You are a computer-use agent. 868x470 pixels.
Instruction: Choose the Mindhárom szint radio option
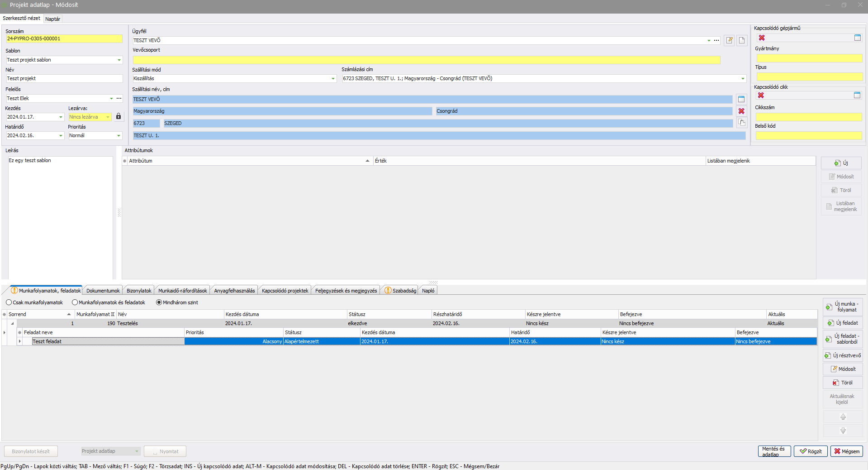(159, 302)
